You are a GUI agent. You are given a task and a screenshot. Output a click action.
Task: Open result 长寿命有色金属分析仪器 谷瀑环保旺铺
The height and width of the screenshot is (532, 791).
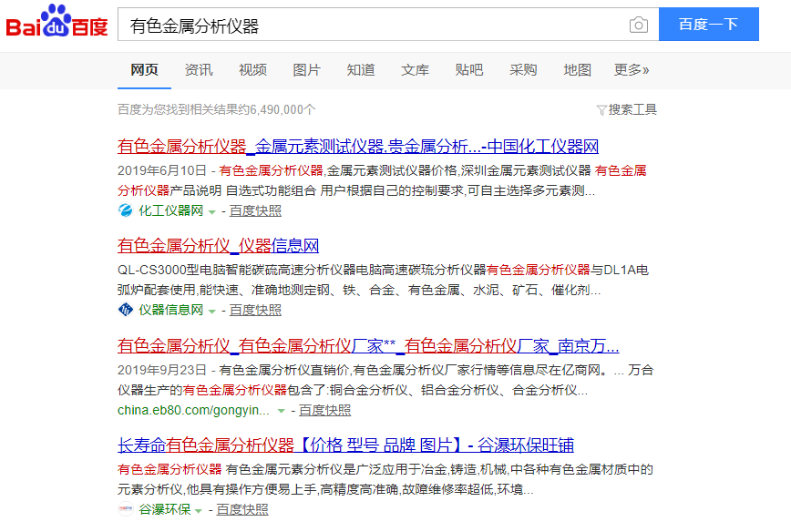click(345, 445)
